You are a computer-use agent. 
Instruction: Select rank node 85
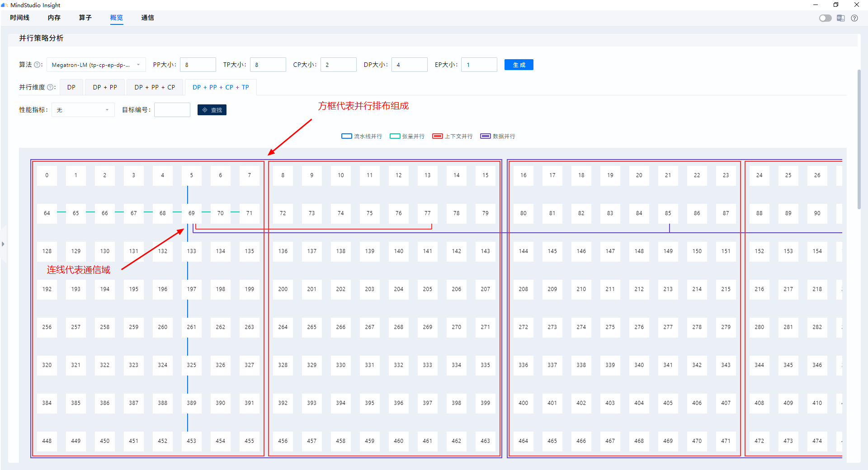point(668,213)
